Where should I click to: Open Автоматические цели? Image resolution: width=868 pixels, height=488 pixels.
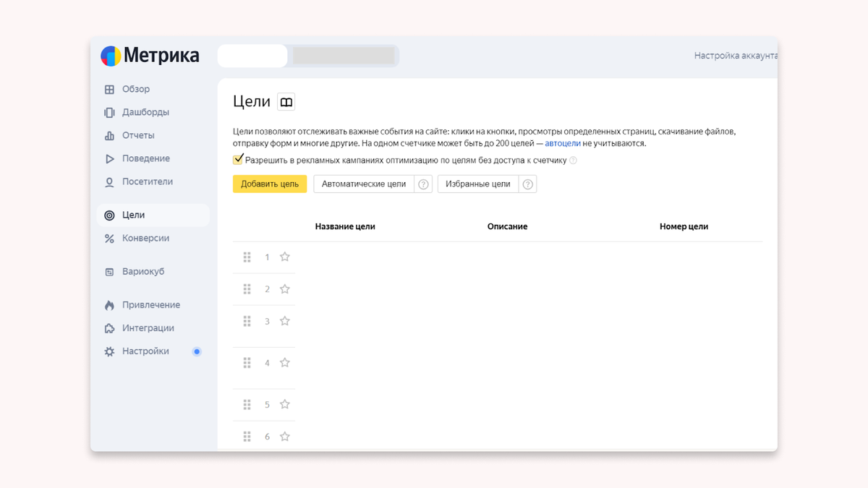pos(364,184)
